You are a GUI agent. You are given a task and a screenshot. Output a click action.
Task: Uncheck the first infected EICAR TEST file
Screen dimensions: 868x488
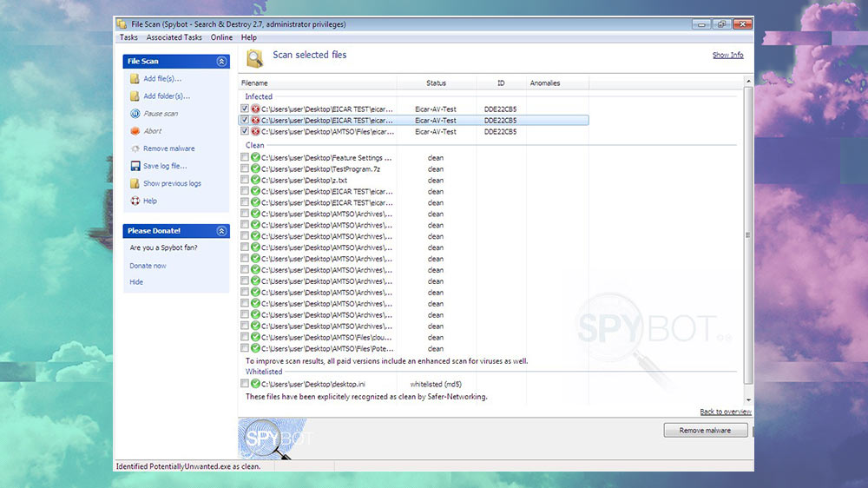coord(245,109)
